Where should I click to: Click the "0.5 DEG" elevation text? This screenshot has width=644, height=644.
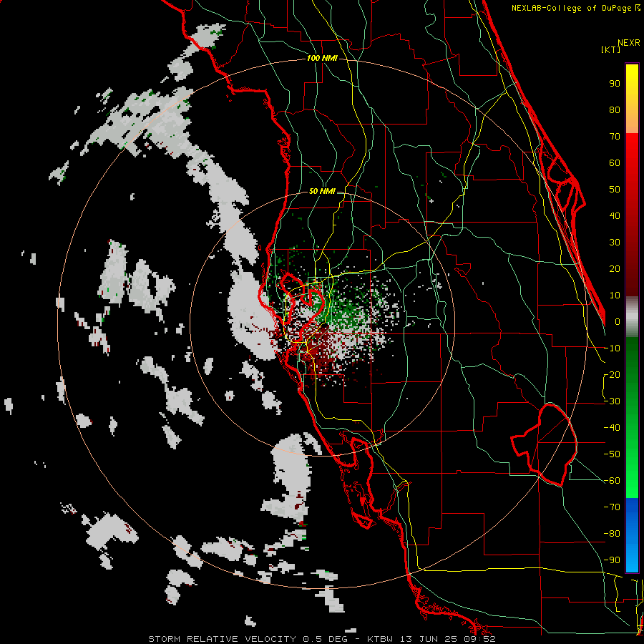pyautogui.click(x=326, y=639)
